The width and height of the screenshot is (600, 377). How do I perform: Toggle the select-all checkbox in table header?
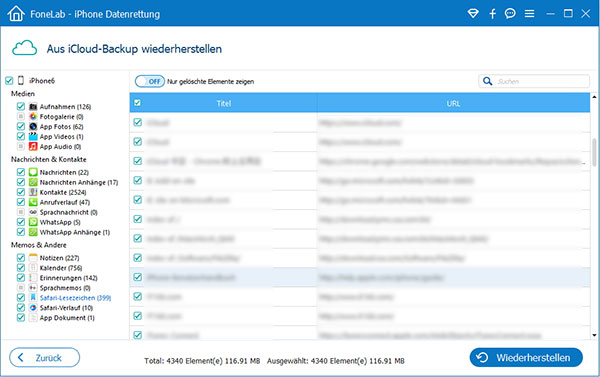click(x=137, y=103)
